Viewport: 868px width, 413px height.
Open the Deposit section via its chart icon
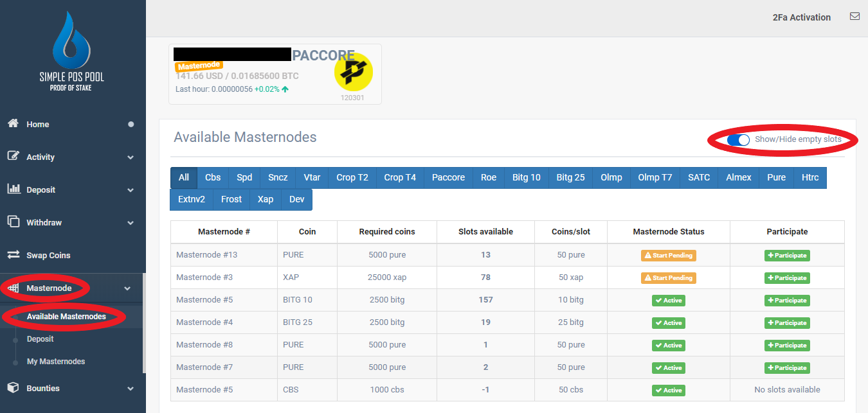tap(12, 189)
